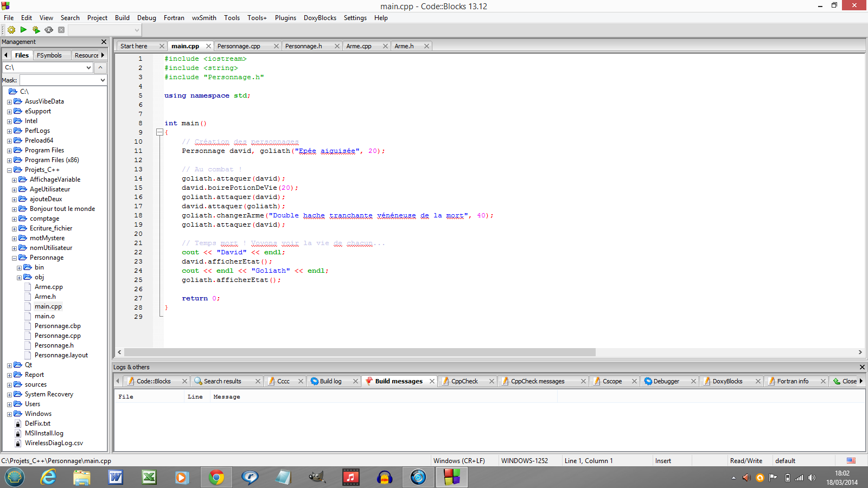
Task: Click the grayed Abort build icon
Action: pyautogui.click(x=61, y=30)
